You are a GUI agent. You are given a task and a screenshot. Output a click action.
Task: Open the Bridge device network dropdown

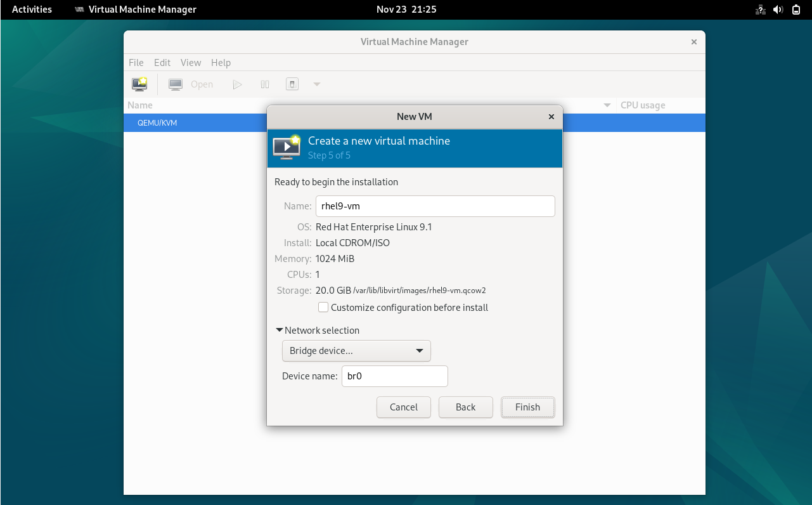coord(356,351)
